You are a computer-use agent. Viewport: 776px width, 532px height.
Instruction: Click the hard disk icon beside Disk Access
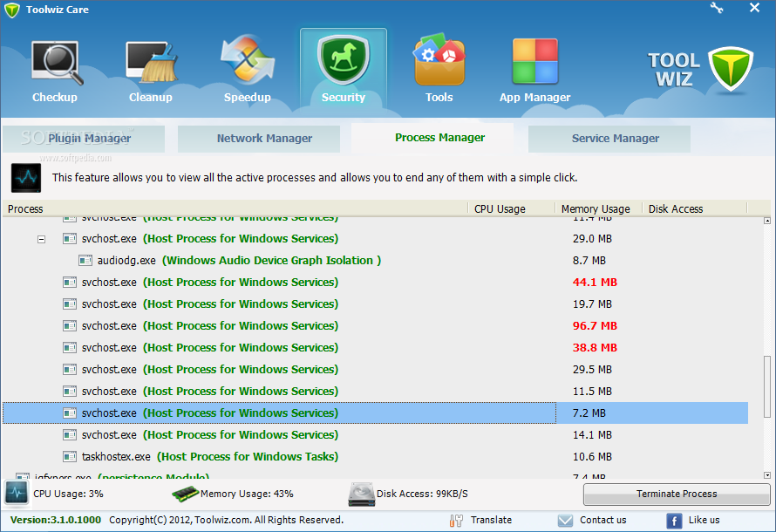coord(361,494)
